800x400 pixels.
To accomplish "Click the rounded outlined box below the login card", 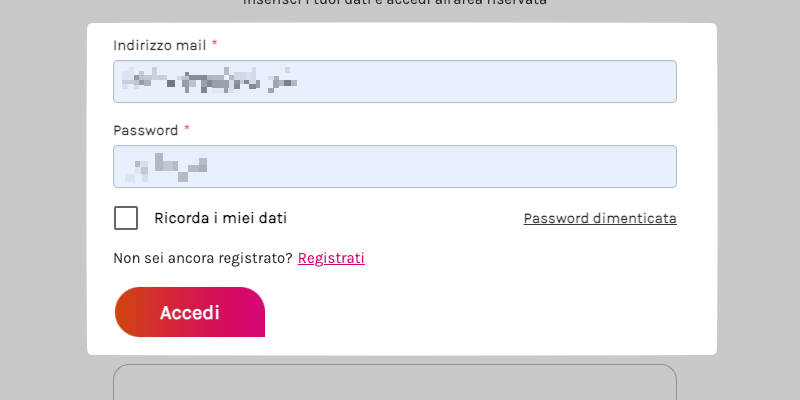I will [395, 382].
